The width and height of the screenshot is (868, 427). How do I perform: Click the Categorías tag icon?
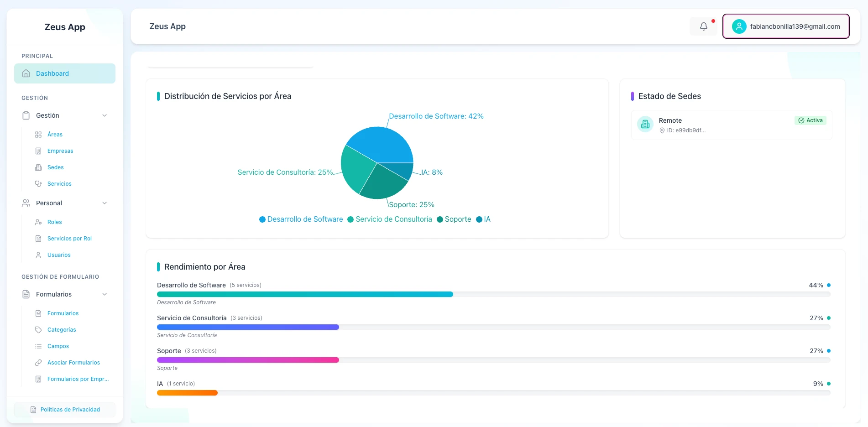38,330
